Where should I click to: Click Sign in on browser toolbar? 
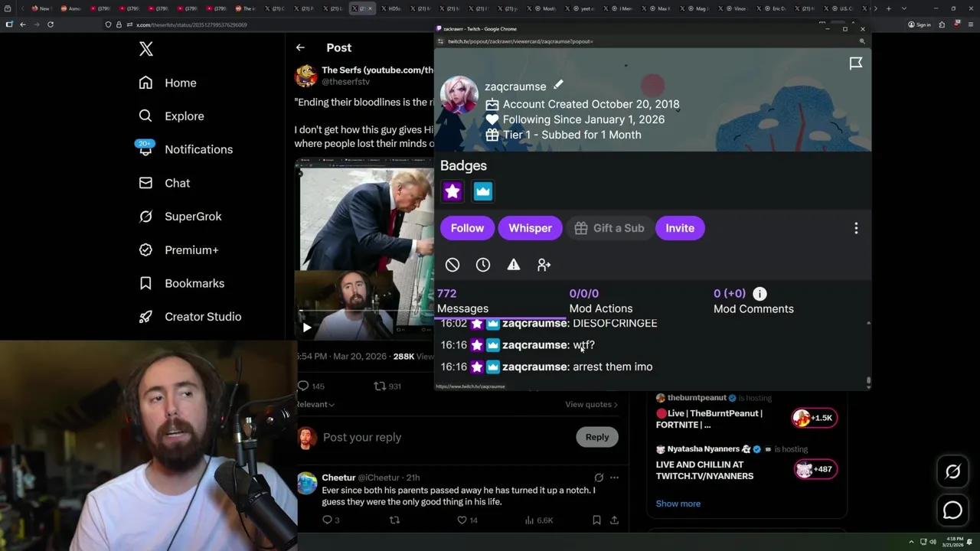919,24
